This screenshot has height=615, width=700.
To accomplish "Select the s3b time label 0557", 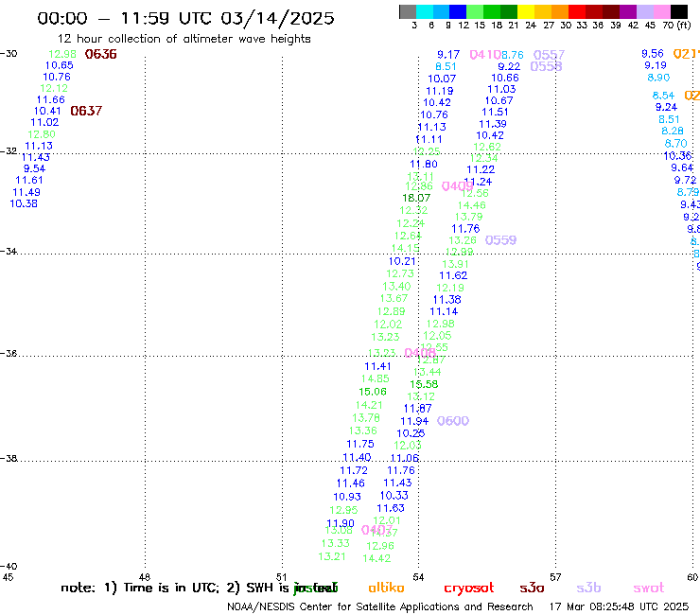I will 549,55.
